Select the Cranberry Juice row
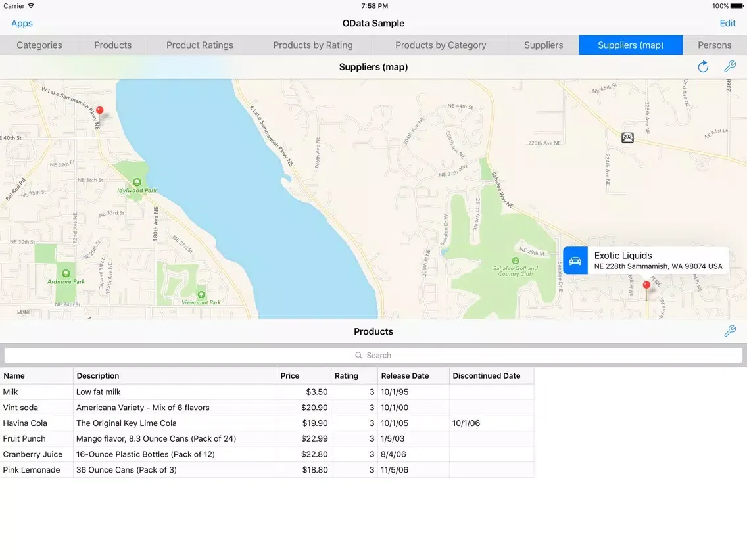The height and width of the screenshot is (560, 747). [267, 454]
